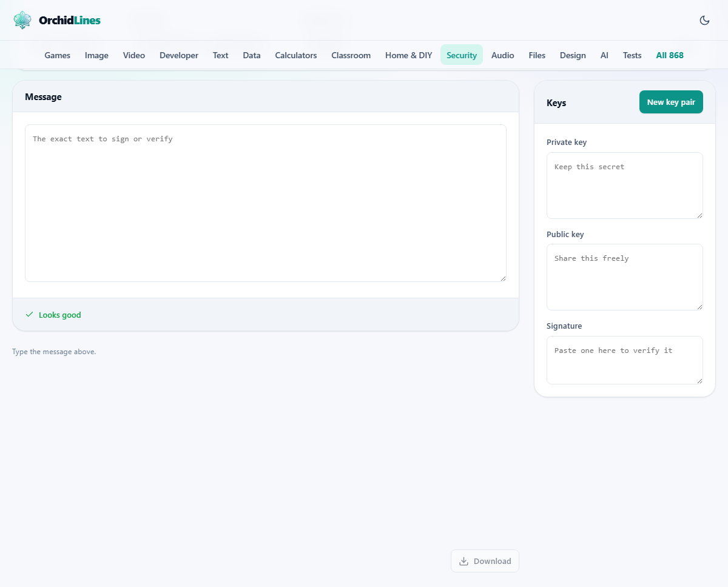Open the Audio category
Viewport: 728px width, 587px height.
point(503,55)
